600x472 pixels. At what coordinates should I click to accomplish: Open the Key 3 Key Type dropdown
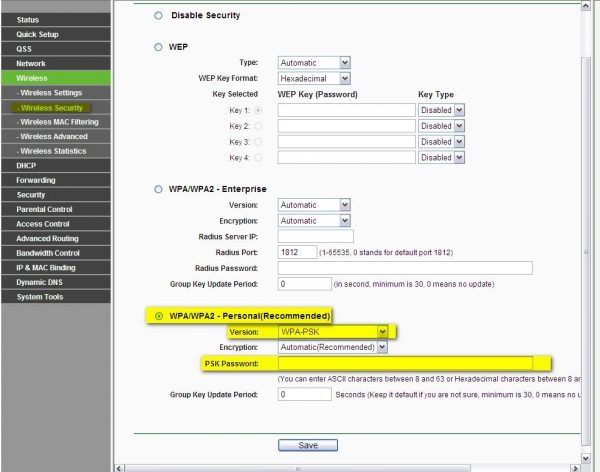441,142
